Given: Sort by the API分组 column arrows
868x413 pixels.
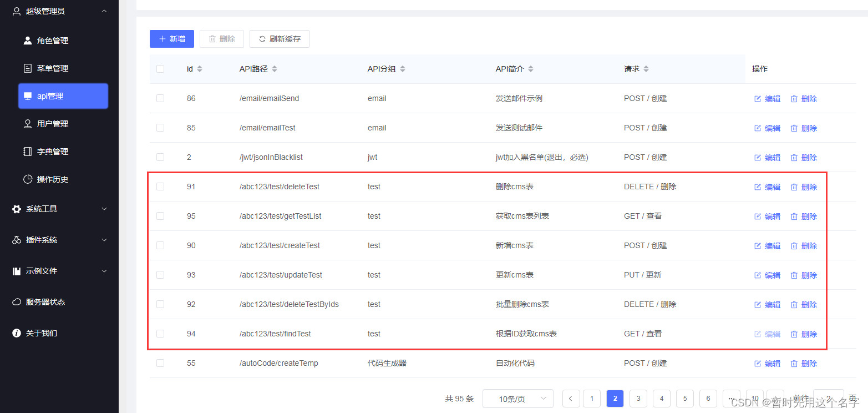Looking at the screenshot, I should 403,69.
